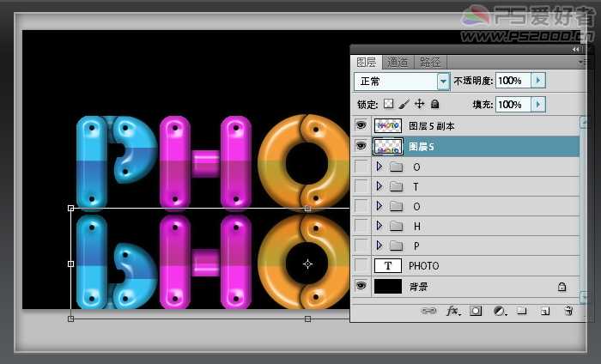Show the T group layer
601x364 pixels.
pos(361,186)
